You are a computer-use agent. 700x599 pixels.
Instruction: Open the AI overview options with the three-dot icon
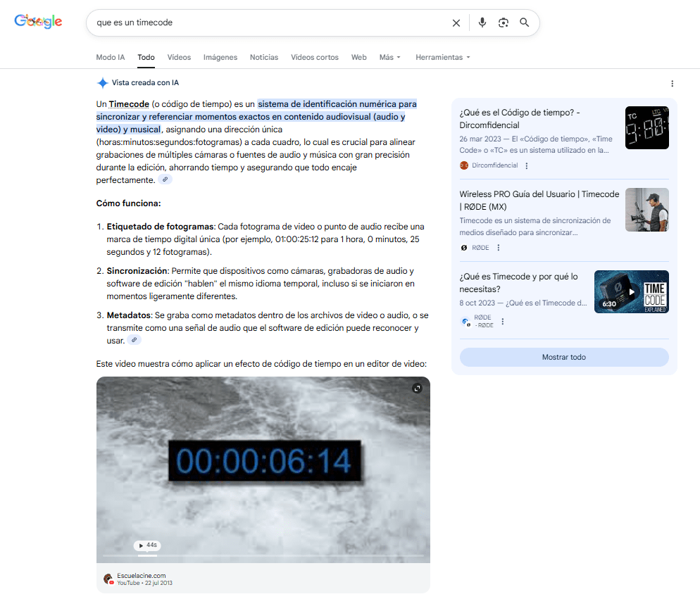[x=673, y=84]
